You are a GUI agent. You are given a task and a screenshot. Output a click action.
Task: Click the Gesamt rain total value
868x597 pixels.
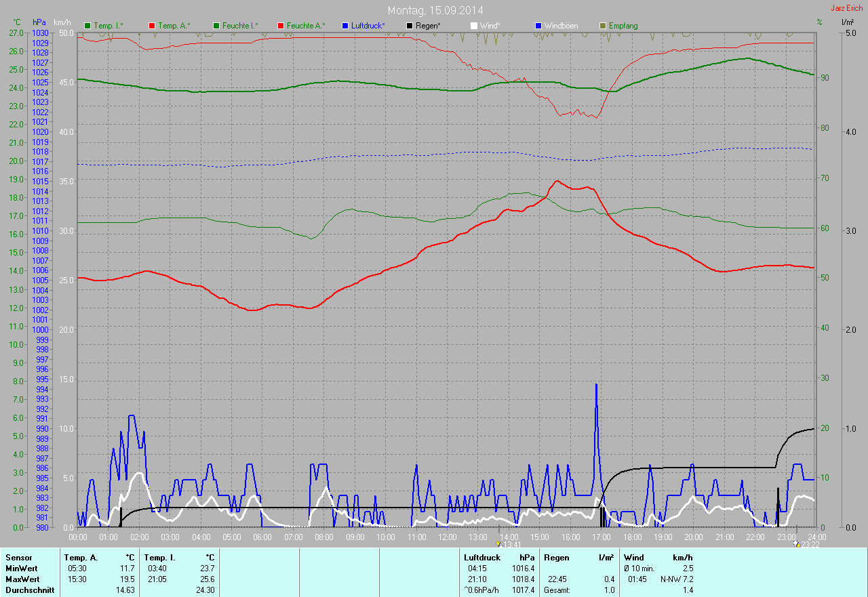click(610, 590)
